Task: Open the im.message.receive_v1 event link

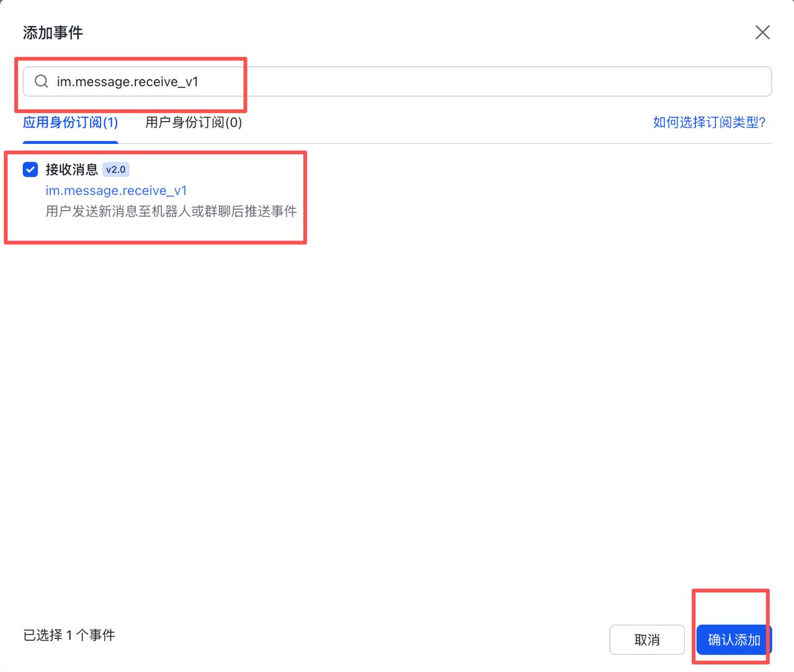Action: tap(116, 190)
